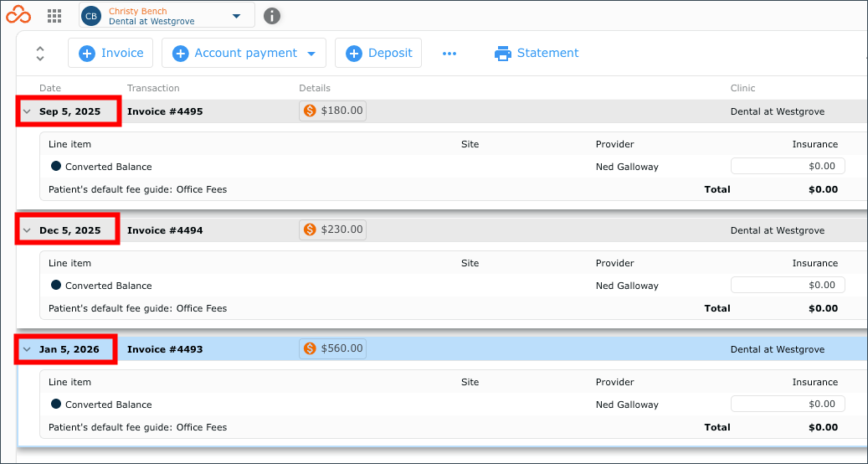868x464 pixels.
Task: Click the printer icon beside Statement
Action: point(503,53)
